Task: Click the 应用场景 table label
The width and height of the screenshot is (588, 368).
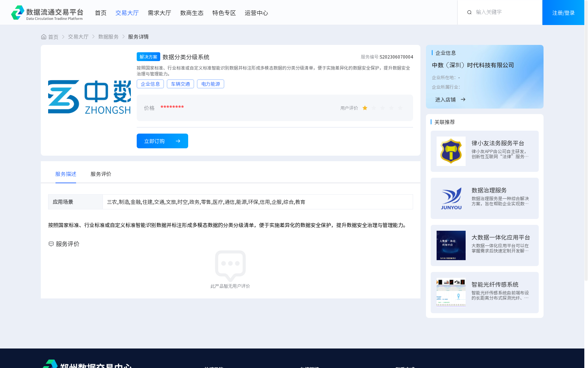Action: pos(63,202)
